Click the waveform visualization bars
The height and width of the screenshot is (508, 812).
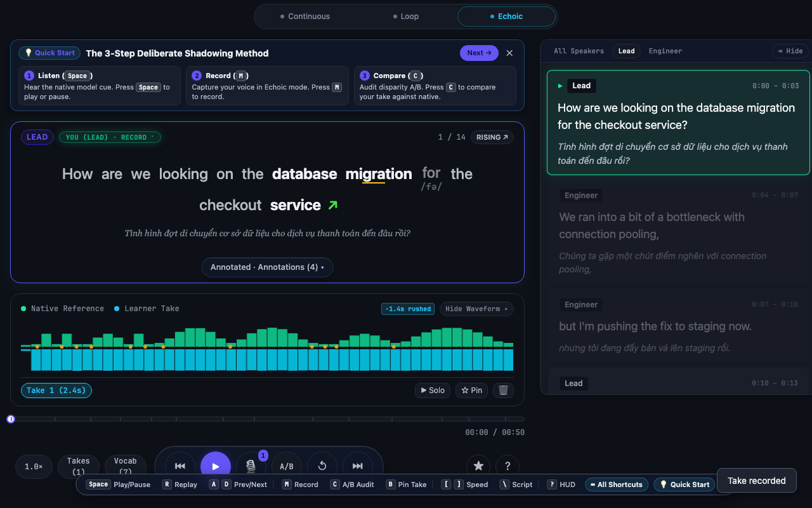267,349
